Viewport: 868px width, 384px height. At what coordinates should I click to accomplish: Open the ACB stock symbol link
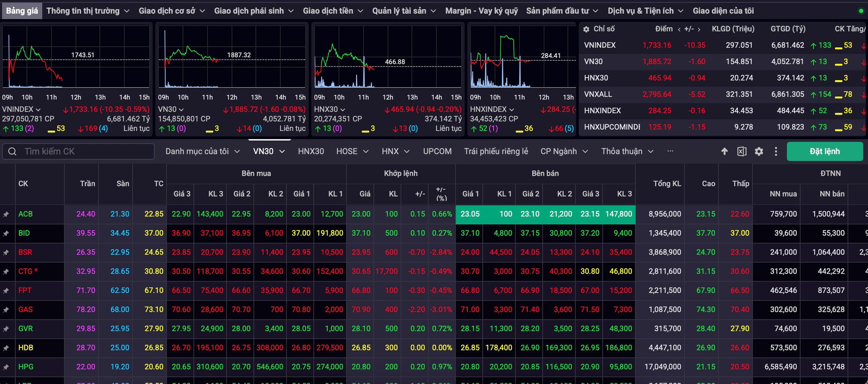(x=25, y=214)
